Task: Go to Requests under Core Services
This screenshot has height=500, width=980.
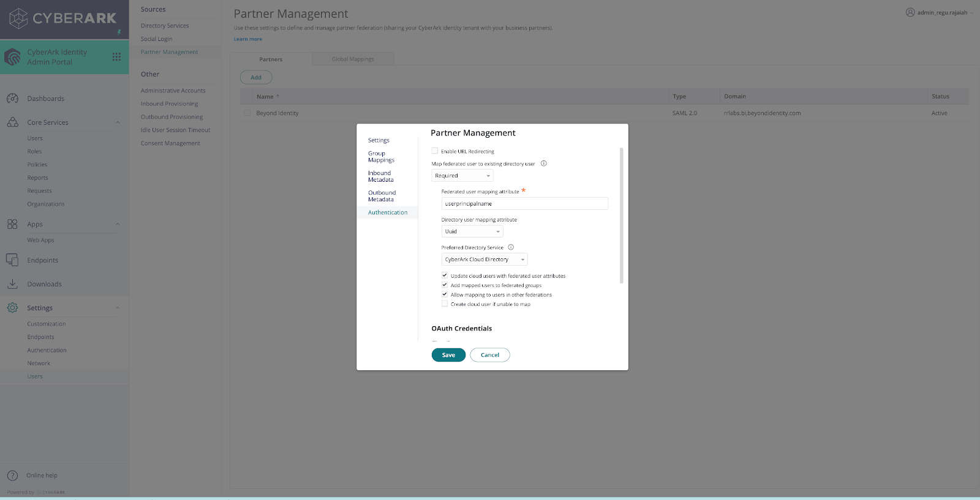Action: tap(39, 191)
